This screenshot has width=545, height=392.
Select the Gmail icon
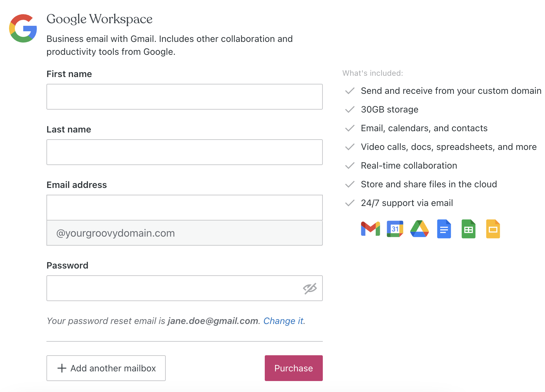(370, 229)
